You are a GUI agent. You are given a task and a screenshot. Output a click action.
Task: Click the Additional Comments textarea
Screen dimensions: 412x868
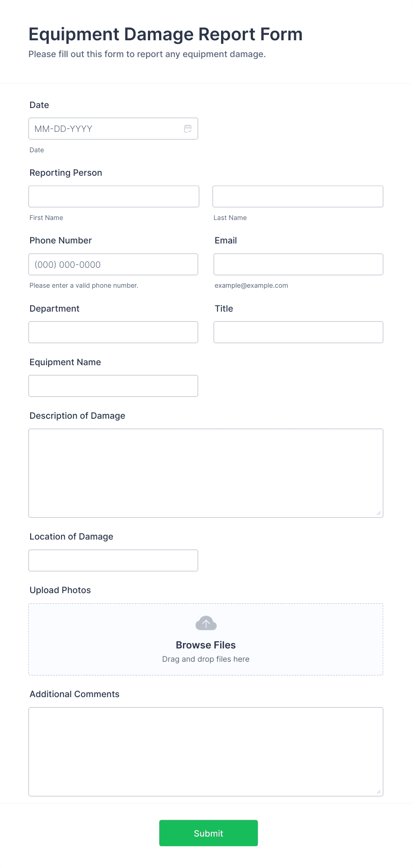pyautogui.click(x=206, y=752)
